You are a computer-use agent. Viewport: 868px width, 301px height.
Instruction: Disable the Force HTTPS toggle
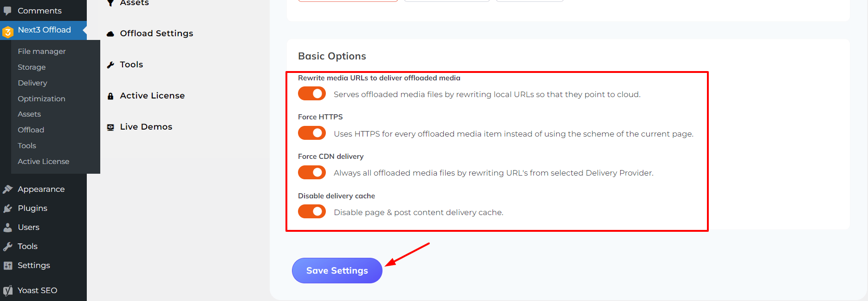(311, 133)
